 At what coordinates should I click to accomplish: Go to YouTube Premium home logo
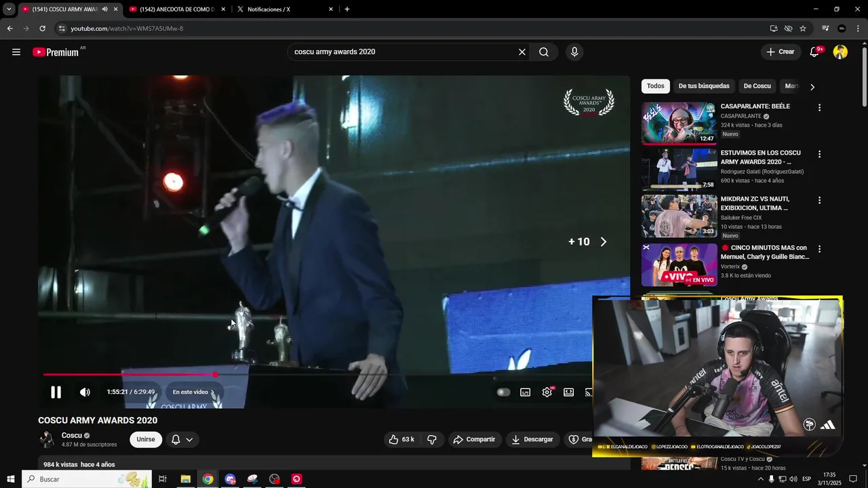(x=56, y=52)
